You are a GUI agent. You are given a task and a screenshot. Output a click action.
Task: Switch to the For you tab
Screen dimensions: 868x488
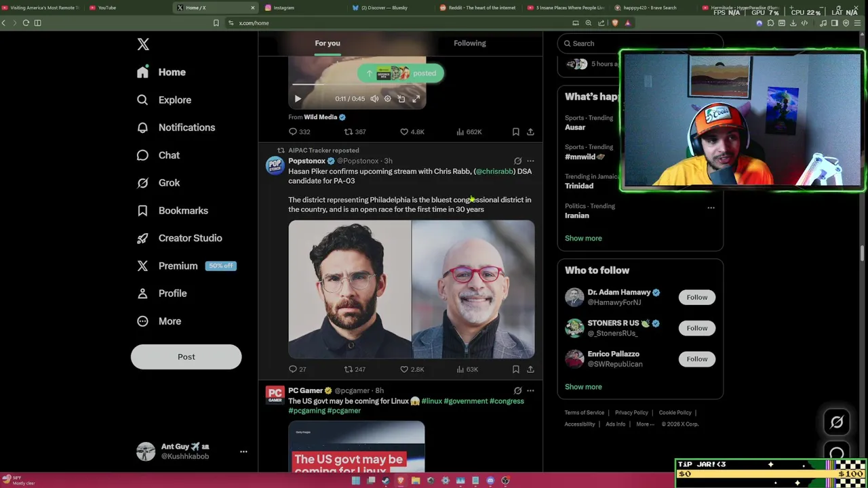[328, 43]
